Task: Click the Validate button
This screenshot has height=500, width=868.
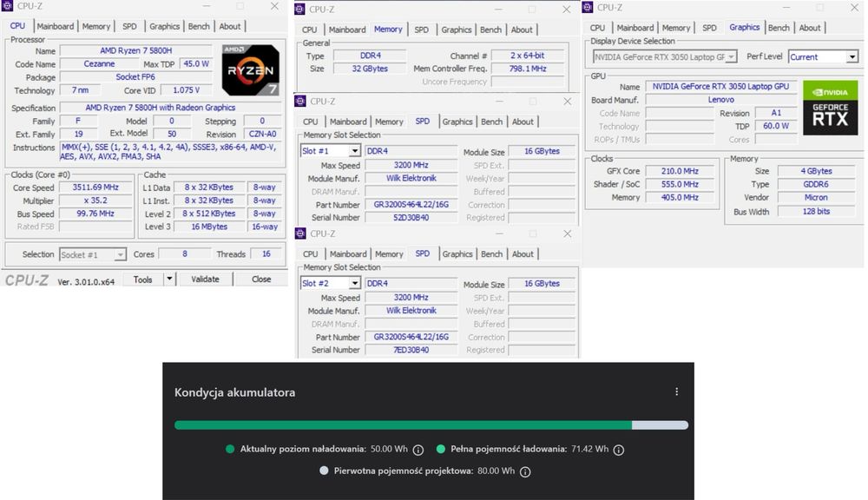Action: 205,279
